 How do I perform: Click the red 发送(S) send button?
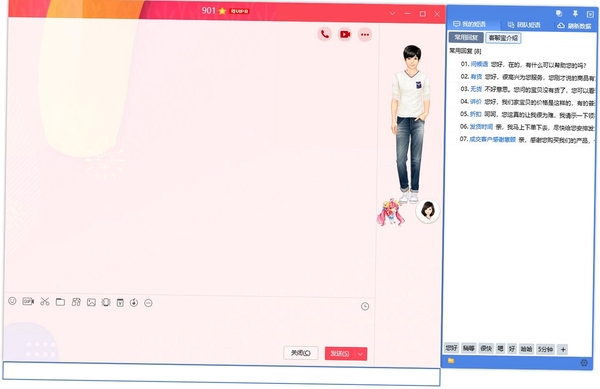(x=340, y=353)
